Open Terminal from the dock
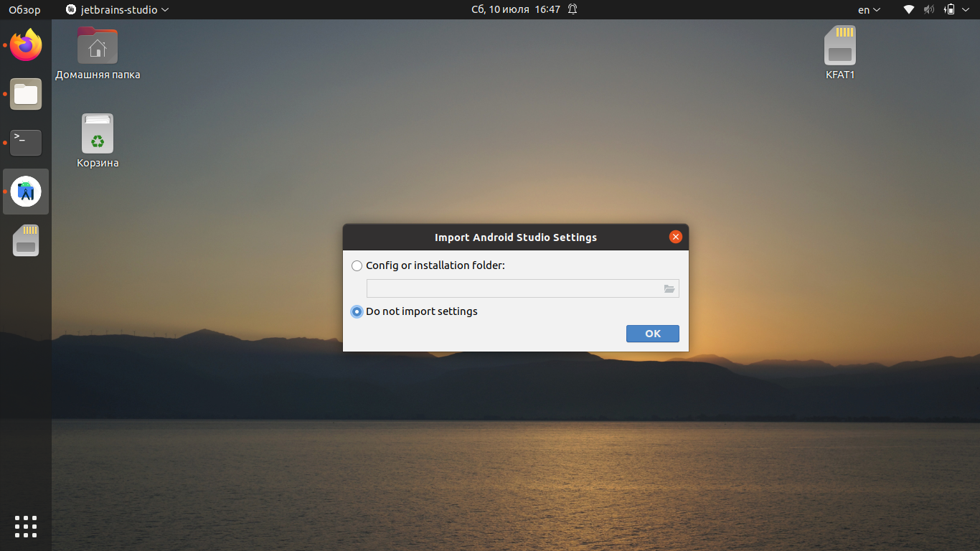This screenshot has width=980, height=551. [x=26, y=143]
